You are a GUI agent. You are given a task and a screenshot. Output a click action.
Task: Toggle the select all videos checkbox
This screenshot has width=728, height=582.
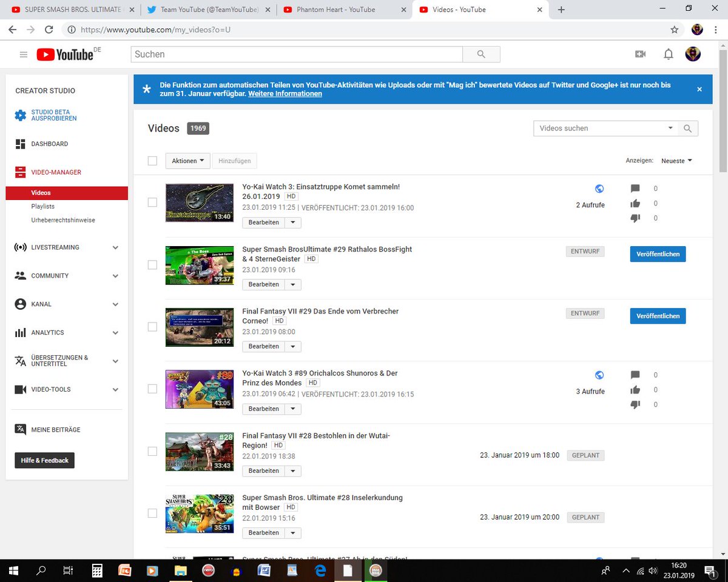[152, 161]
